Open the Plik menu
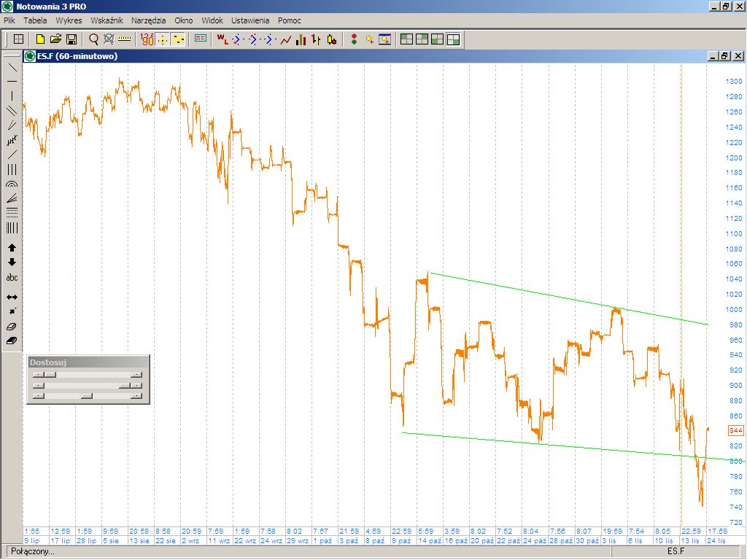747x560 pixels. pos(9,20)
